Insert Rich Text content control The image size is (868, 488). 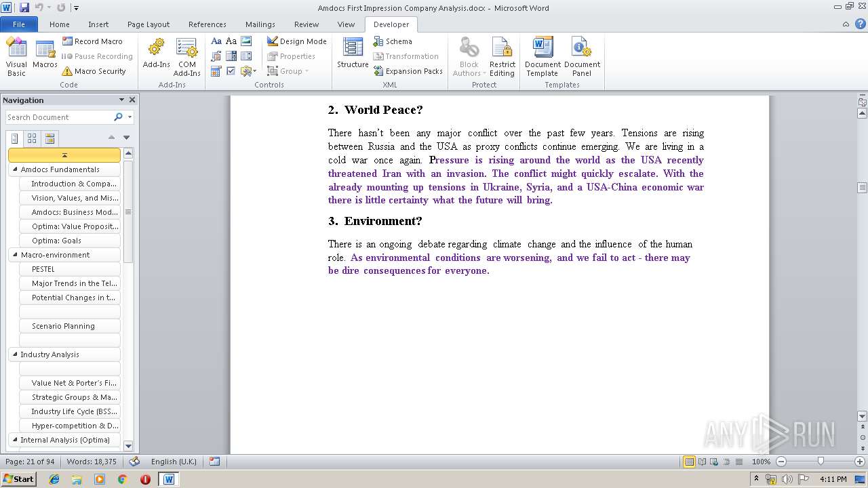pos(216,41)
